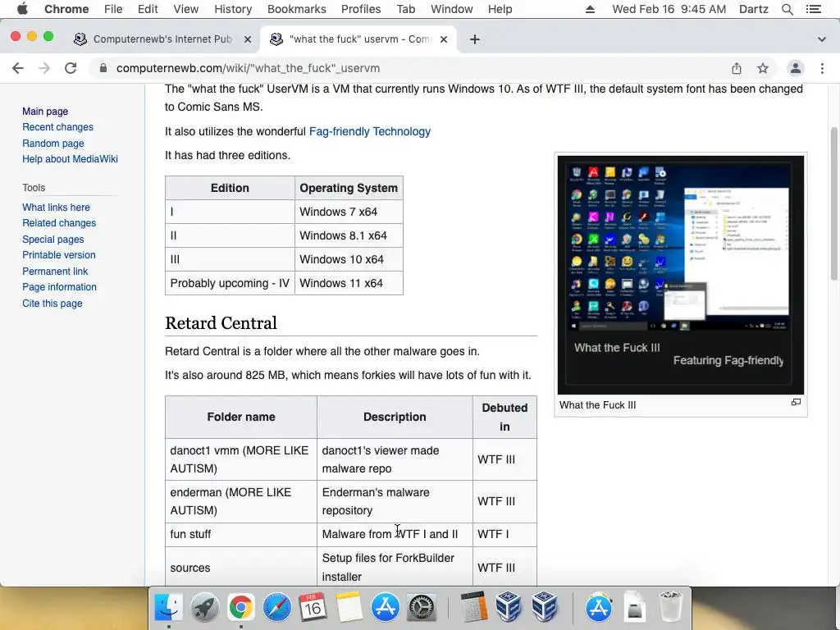Click the page's vertical scrollbar

click(834, 203)
